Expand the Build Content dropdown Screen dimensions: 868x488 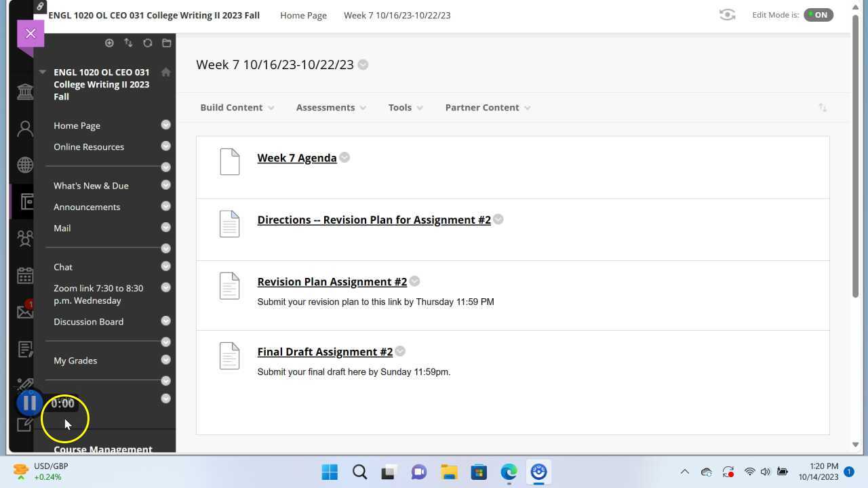coord(237,107)
